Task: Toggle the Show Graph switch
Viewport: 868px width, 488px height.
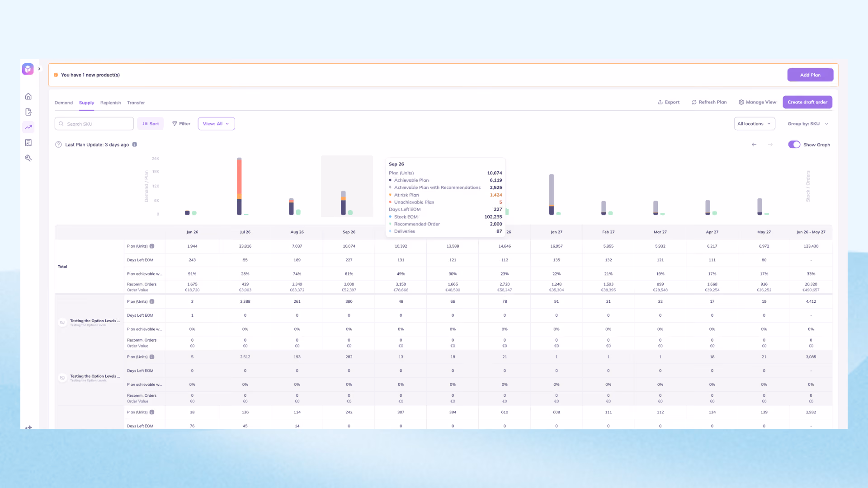Action: click(x=794, y=145)
